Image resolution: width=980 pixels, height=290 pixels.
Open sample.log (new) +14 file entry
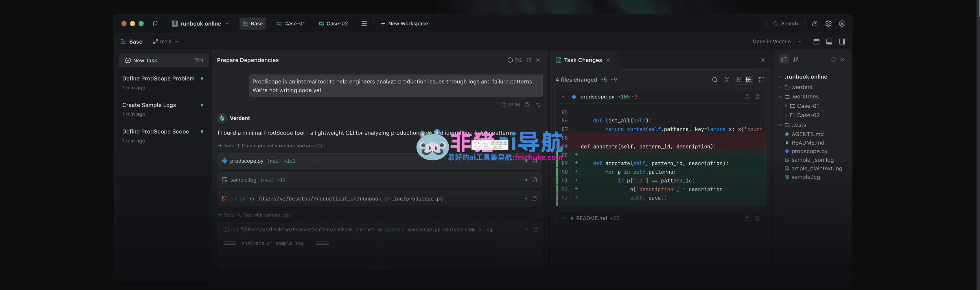pos(380,180)
